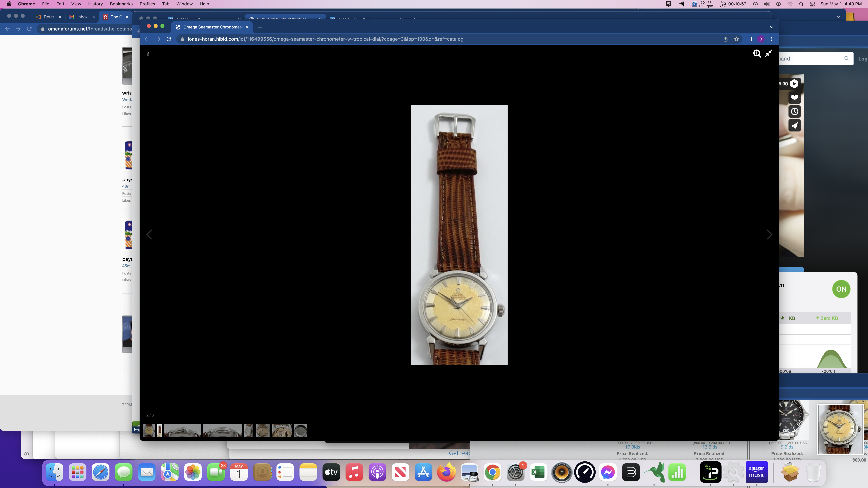
Task: Go to next image arrow
Action: 769,234
